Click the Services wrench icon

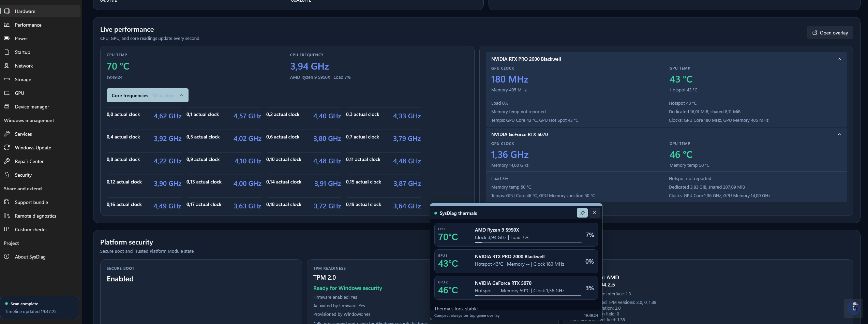click(7, 134)
